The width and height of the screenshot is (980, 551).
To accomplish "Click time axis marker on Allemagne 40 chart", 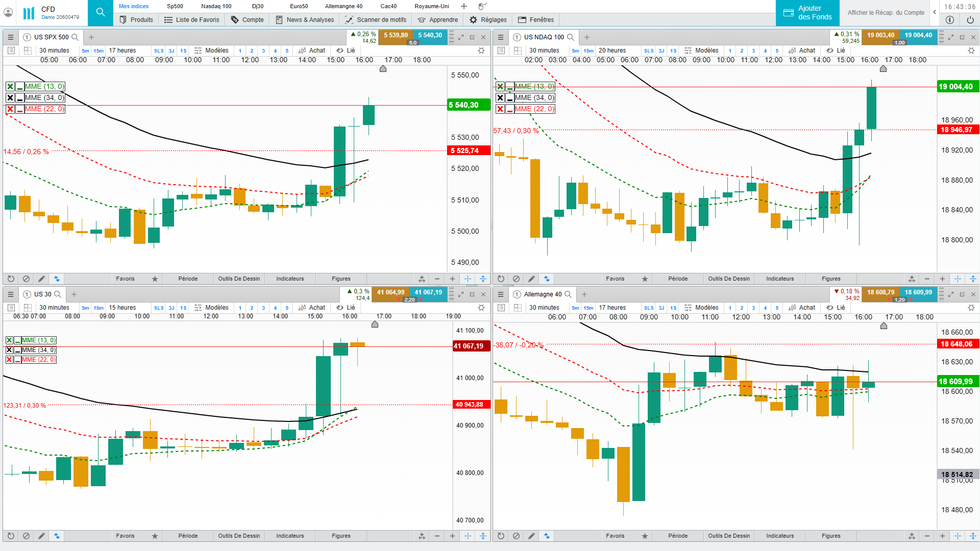I will click(x=884, y=325).
